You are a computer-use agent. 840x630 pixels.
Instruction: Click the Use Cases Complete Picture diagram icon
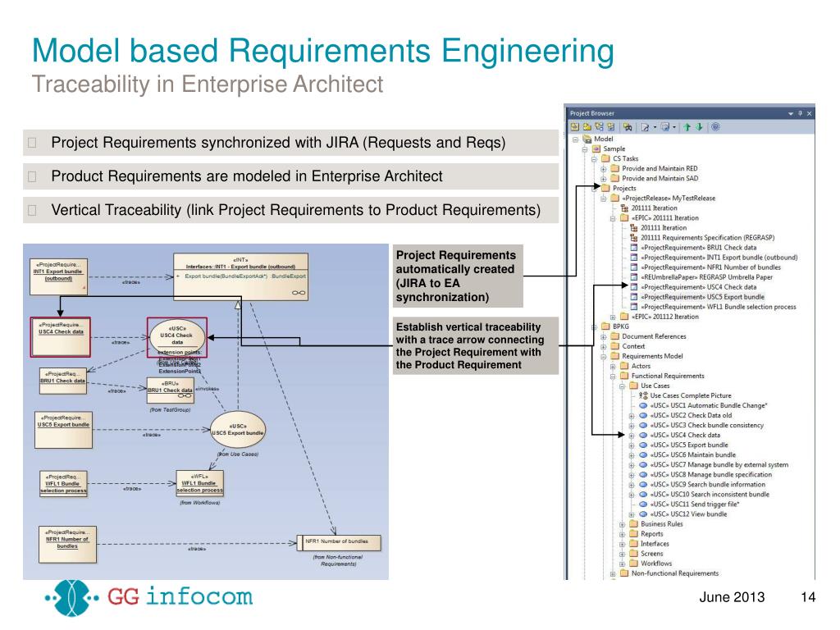click(x=643, y=395)
